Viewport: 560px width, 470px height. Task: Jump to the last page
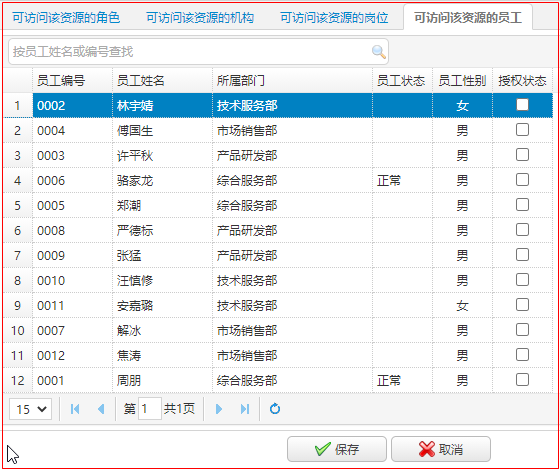[x=245, y=409]
